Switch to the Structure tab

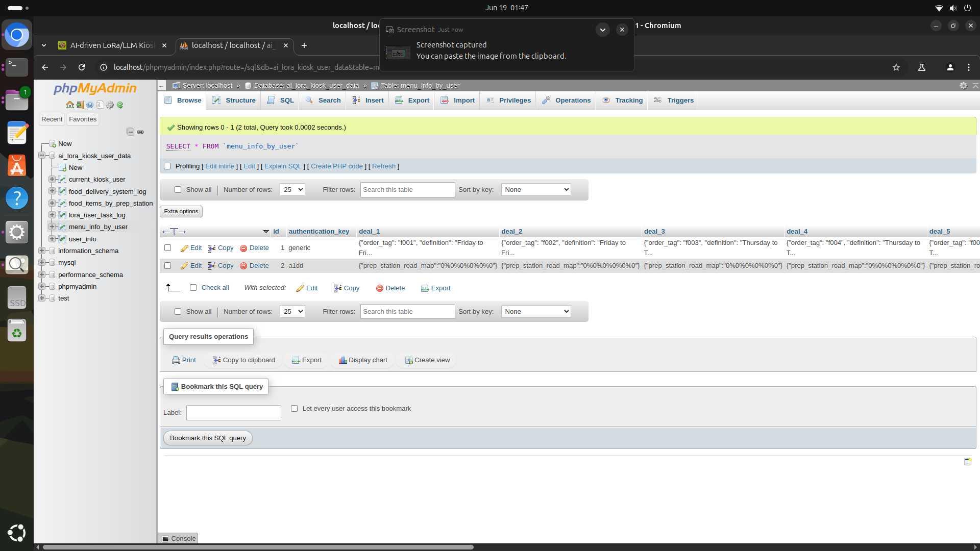pos(234,101)
